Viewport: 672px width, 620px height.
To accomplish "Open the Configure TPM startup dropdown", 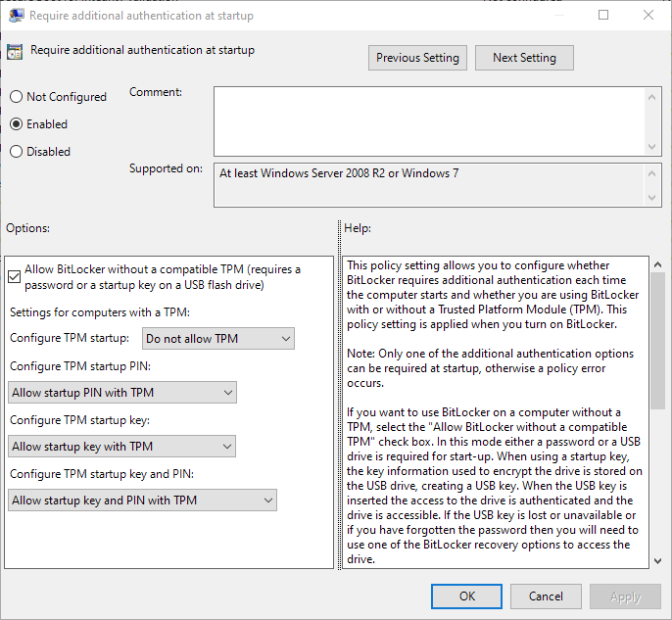I will tap(218, 339).
